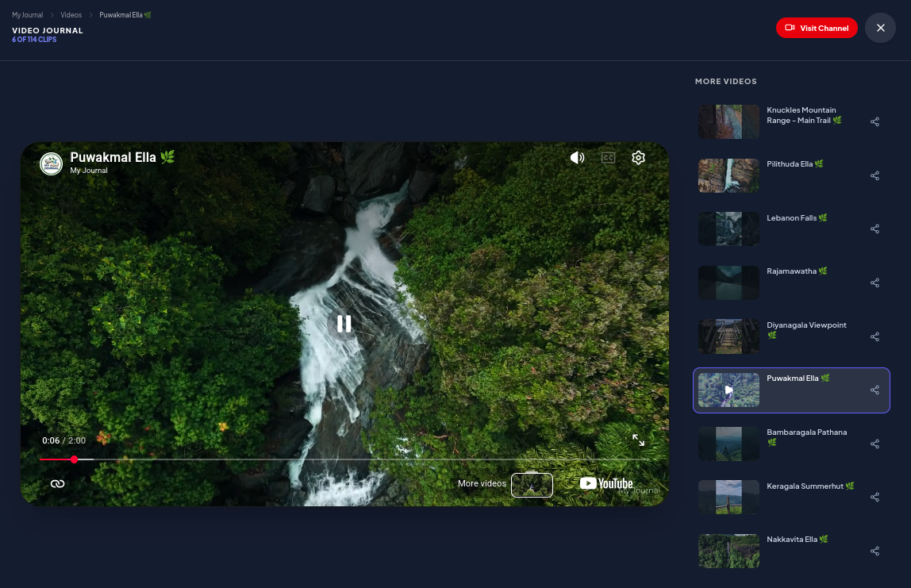Select Rajamawatha title text
911x588 pixels.
click(797, 271)
